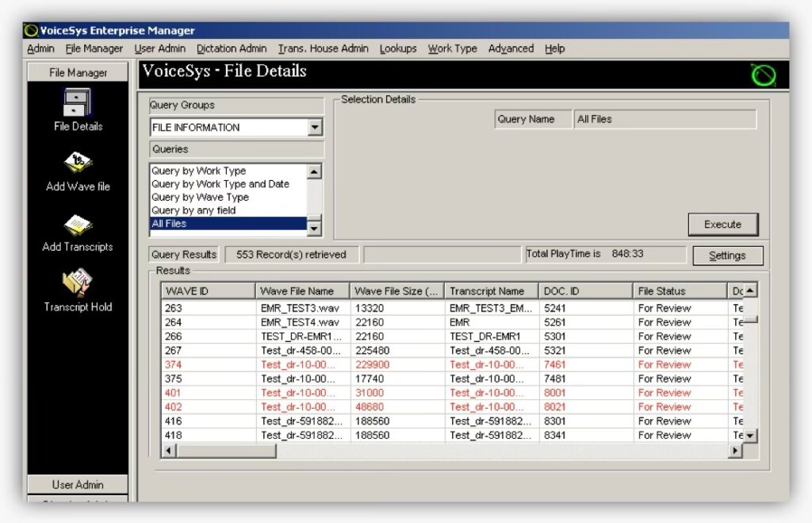Switch to the User Admin panel tab
The width and height of the screenshot is (812, 523).
(x=78, y=485)
